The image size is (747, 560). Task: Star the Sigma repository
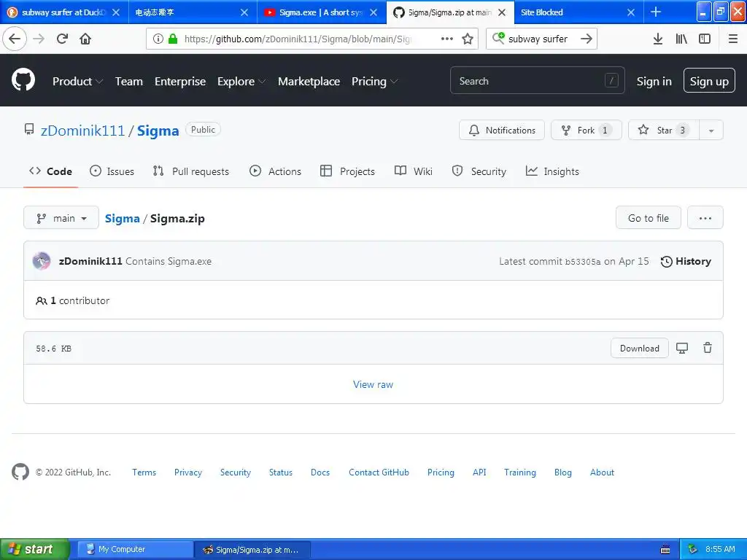pyautogui.click(x=664, y=130)
